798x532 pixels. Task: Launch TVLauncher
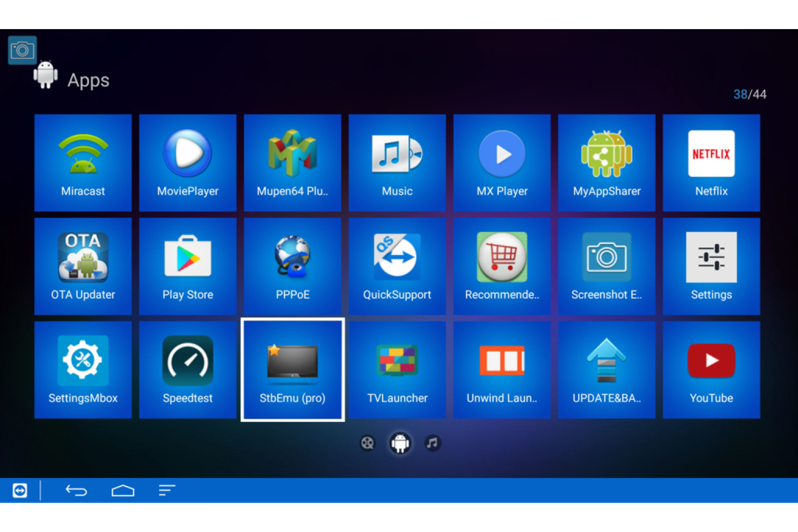(397, 369)
